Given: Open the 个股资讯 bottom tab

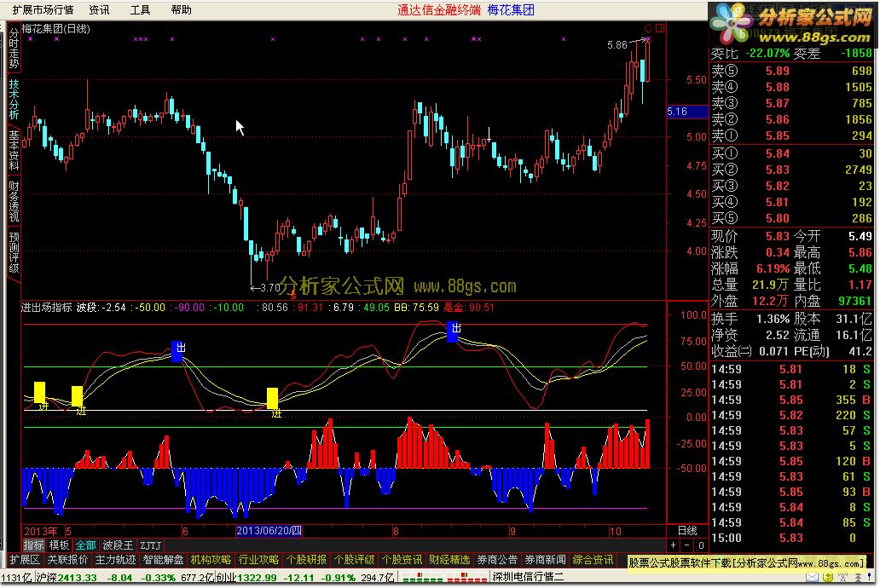Looking at the screenshot, I should pos(402,560).
